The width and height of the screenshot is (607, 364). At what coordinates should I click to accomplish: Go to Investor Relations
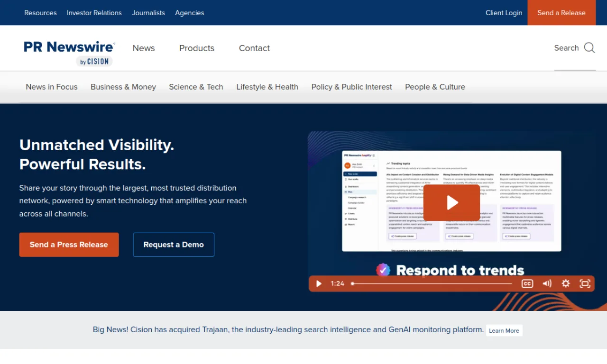pyautogui.click(x=94, y=13)
